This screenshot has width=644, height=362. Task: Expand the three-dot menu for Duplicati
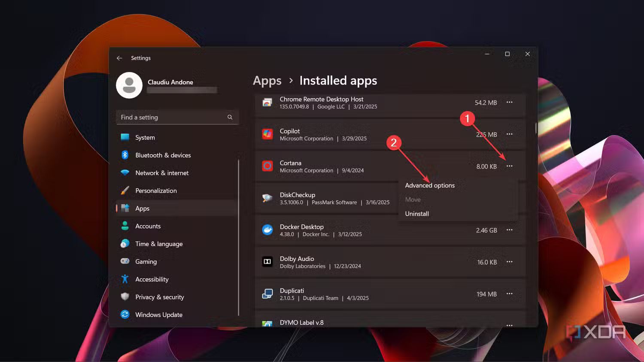coord(509,294)
